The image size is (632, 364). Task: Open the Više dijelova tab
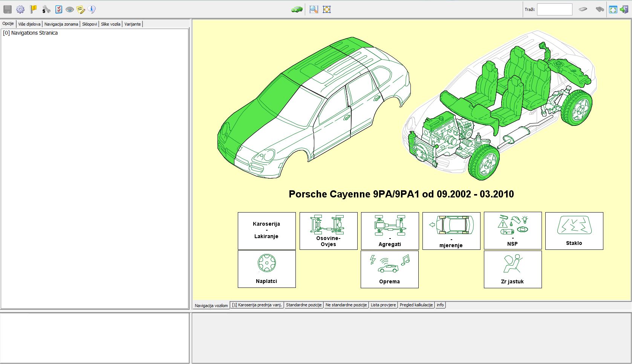click(29, 24)
